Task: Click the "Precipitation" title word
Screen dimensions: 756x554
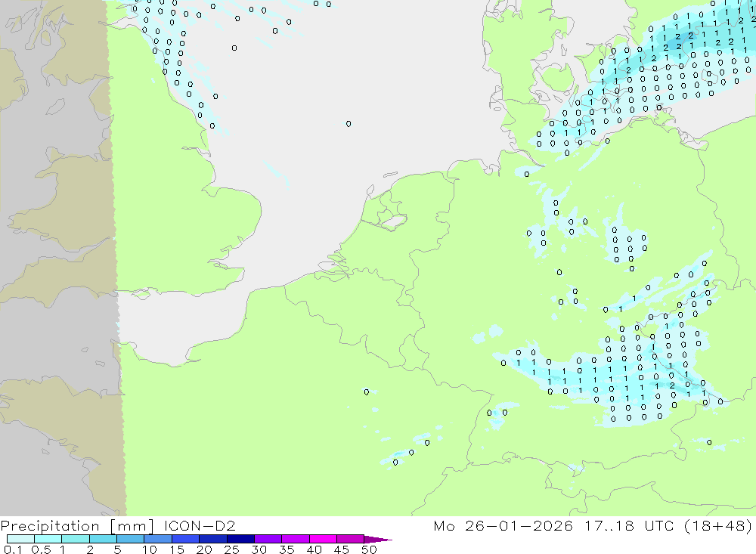Action: pos(50,526)
